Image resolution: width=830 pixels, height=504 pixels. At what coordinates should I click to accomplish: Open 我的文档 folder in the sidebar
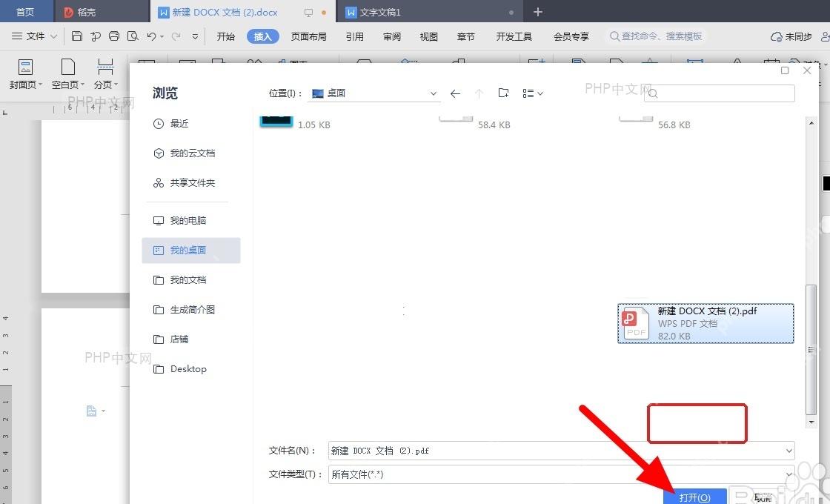click(x=191, y=279)
